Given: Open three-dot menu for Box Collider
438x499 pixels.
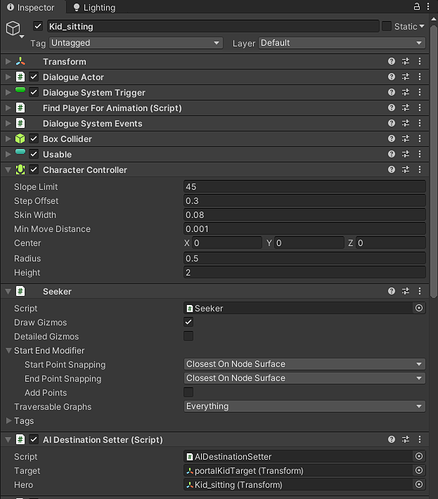Looking at the screenshot, I should pyautogui.click(x=420, y=139).
